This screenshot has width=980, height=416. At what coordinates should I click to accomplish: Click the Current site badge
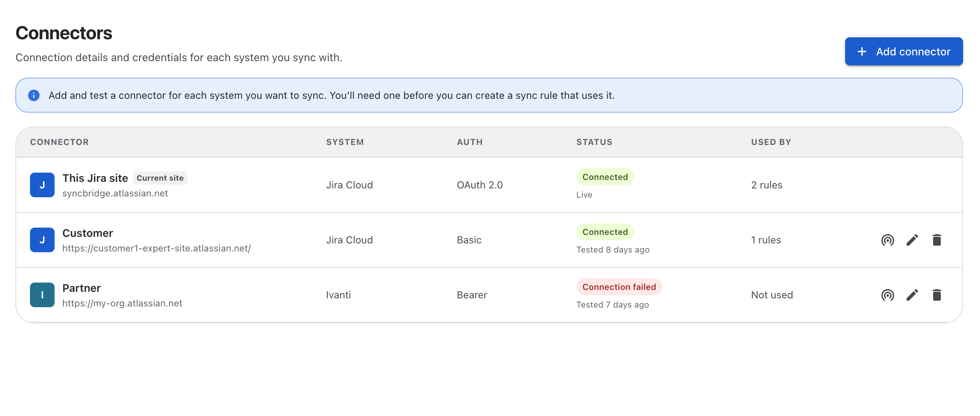[160, 178]
